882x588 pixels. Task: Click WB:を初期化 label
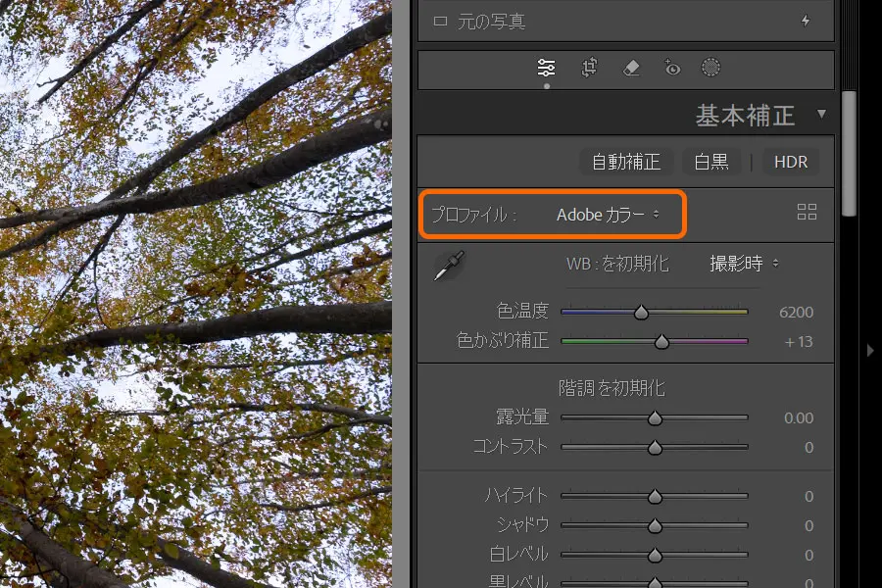(617, 264)
